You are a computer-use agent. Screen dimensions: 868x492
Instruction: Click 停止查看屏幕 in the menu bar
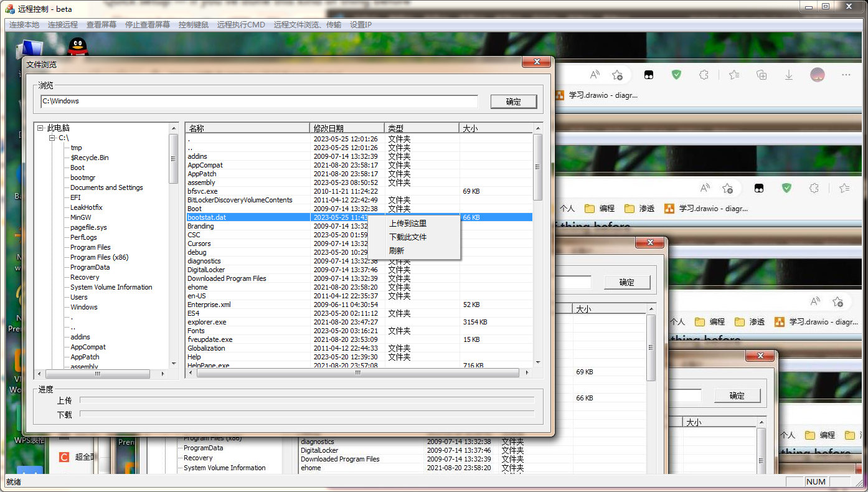coord(148,25)
